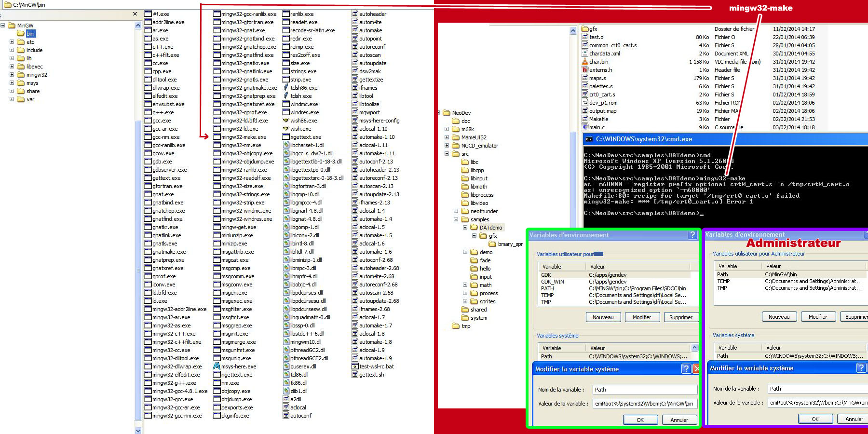Image resolution: width=868 pixels, height=434 pixels.
Task: Select the externs.h header file icon
Action: tap(585, 70)
